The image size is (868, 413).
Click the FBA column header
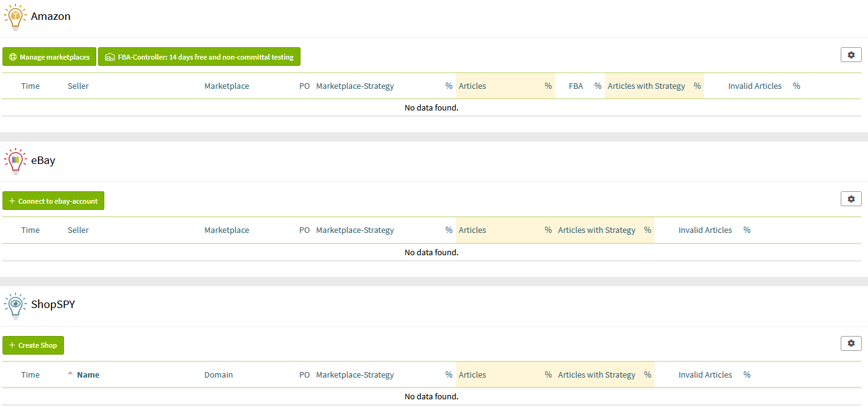click(576, 86)
